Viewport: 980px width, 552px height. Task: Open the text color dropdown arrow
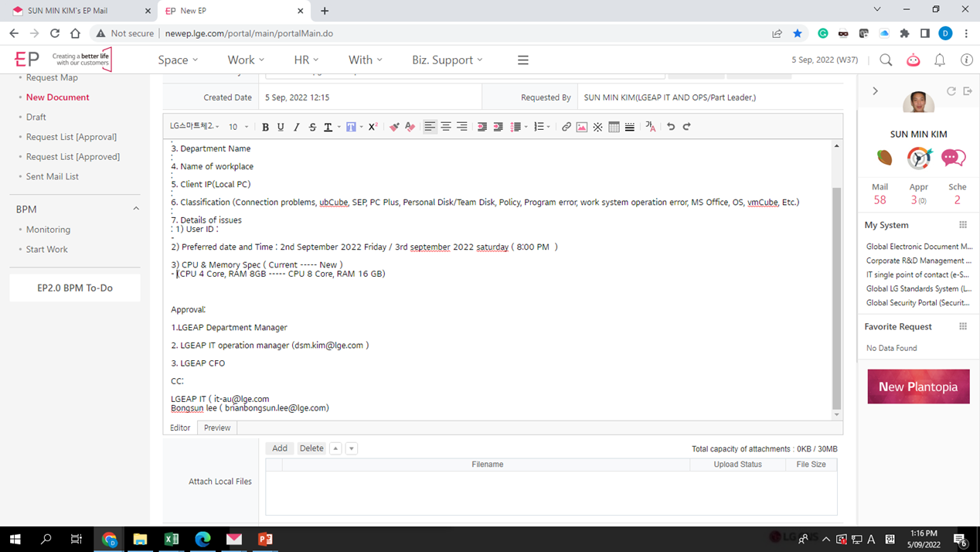pyautogui.click(x=339, y=127)
